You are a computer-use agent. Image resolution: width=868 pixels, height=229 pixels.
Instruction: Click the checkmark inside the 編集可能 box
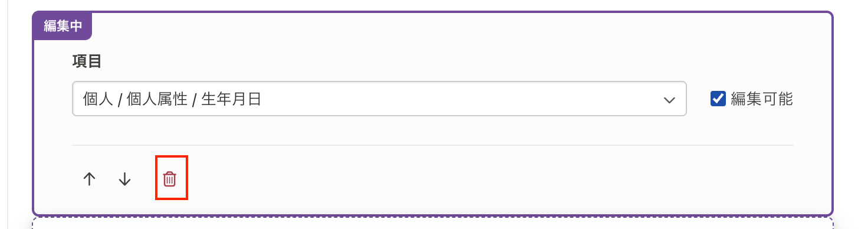tap(718, 99)
